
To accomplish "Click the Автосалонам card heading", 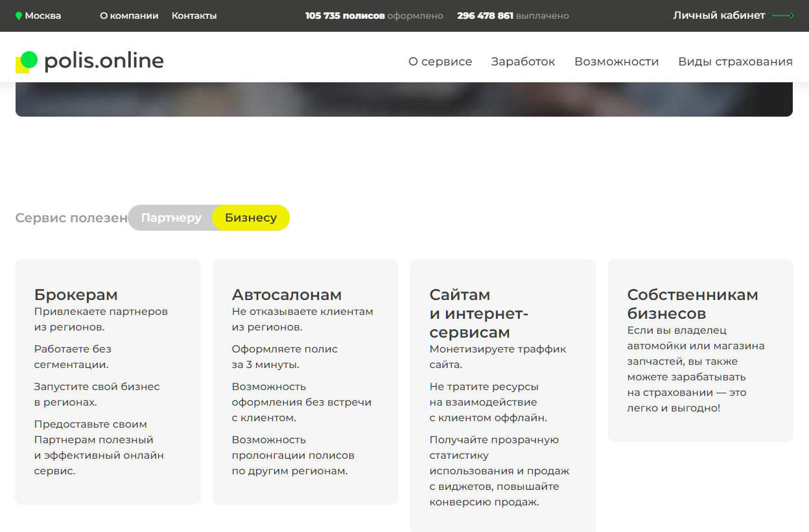I will (x=287, y=295).
